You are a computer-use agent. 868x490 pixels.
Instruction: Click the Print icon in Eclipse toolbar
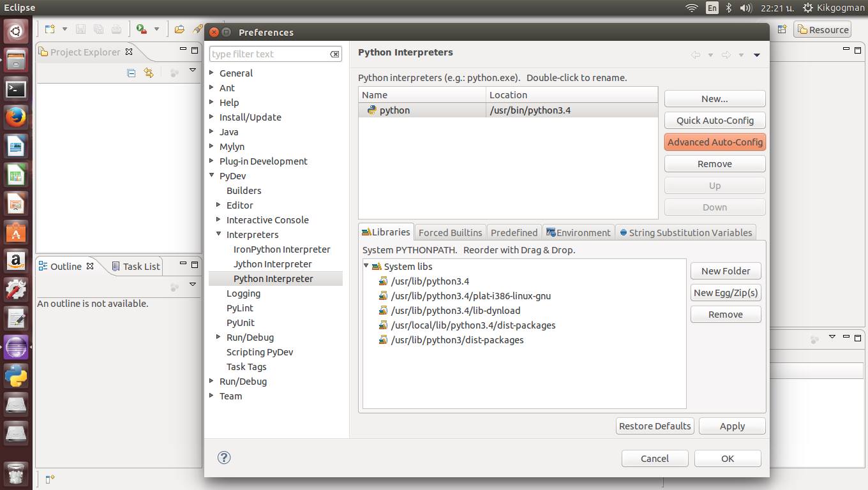pos(116,29)
